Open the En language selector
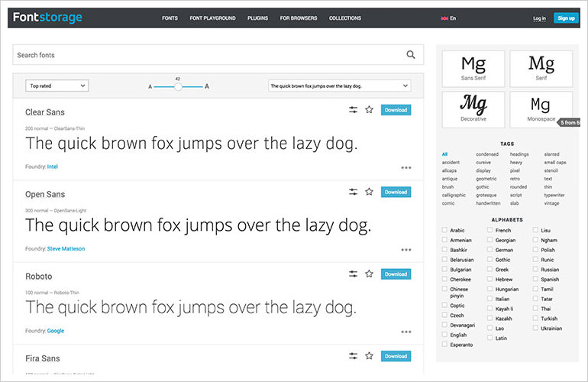 448,18
